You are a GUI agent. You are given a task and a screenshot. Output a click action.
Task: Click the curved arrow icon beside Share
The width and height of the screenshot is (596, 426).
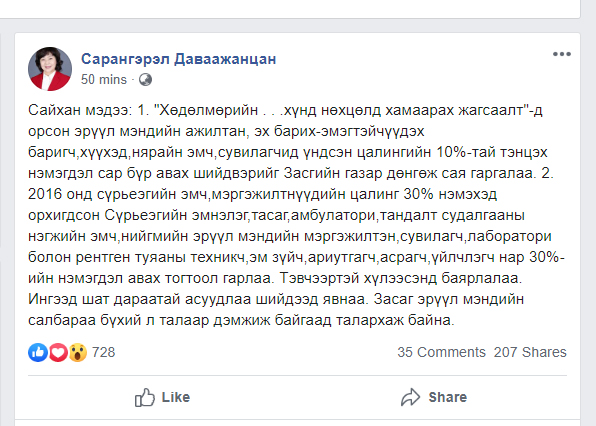[x=411, y=397]
